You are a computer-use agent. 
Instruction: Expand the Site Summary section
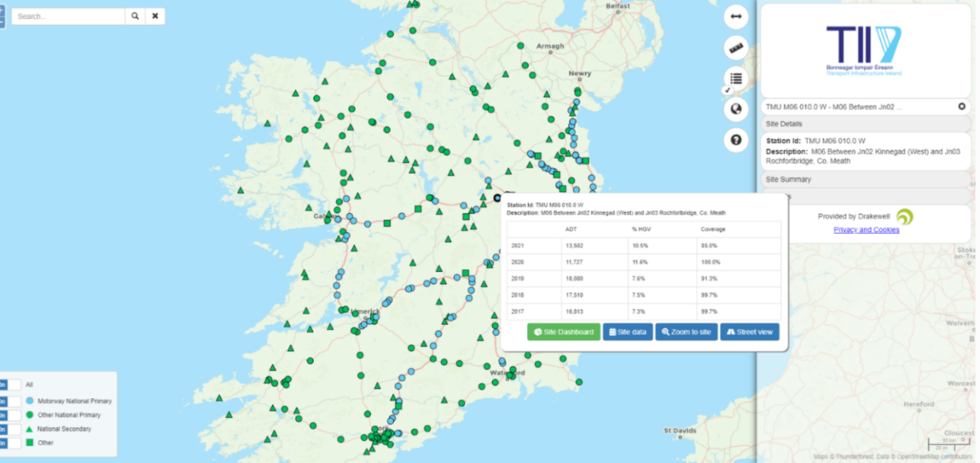[865, 179]
